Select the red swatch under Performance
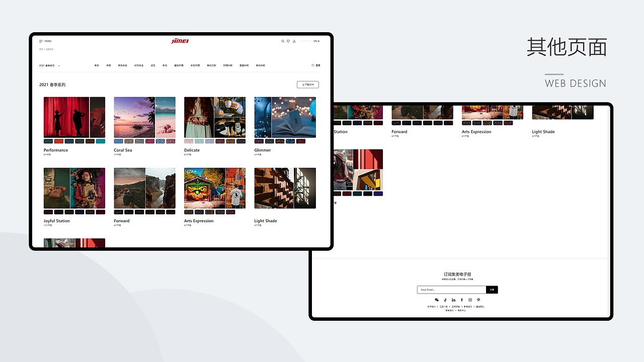644x362 pixels. click(x=59, y=141)
